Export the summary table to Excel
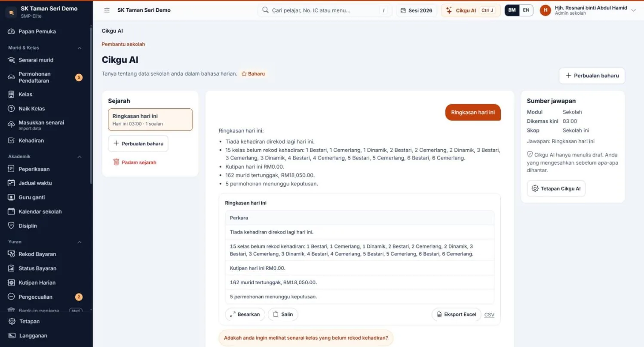This screenshot has width=644, height=347. pyautogui.click(x=456, y=314)
